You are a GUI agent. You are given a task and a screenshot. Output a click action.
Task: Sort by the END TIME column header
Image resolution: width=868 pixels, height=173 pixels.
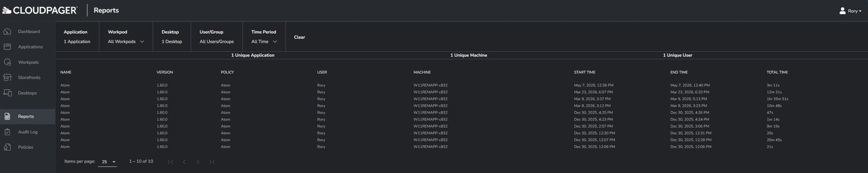[x=679, y=72]
